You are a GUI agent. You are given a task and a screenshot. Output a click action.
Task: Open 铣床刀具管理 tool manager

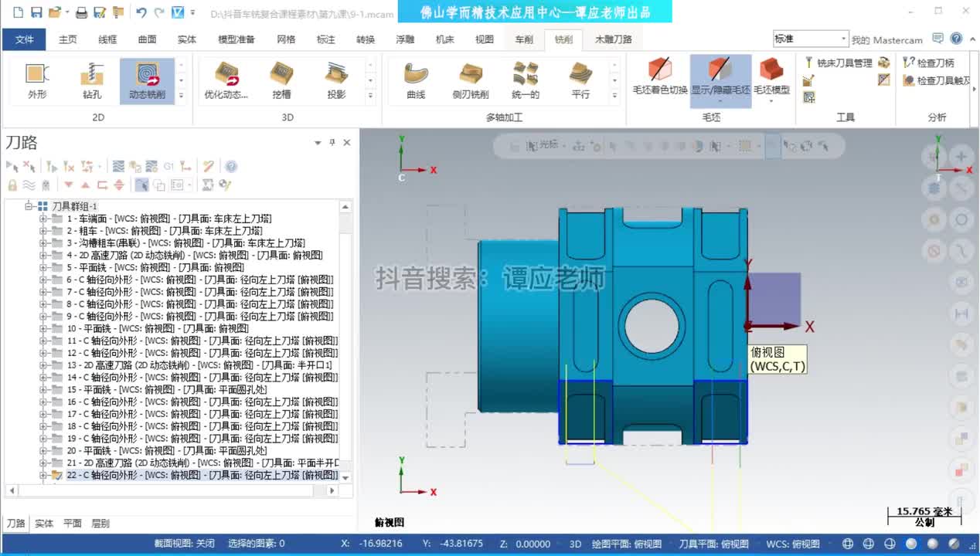[838, 63]
